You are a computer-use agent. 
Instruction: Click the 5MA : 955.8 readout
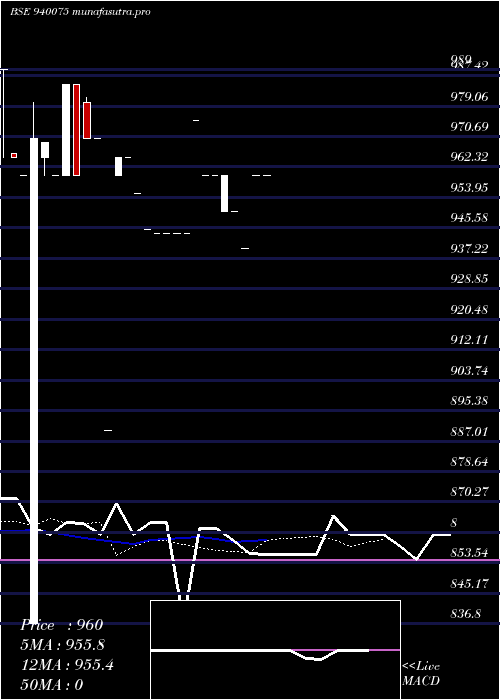pos(65,645)
